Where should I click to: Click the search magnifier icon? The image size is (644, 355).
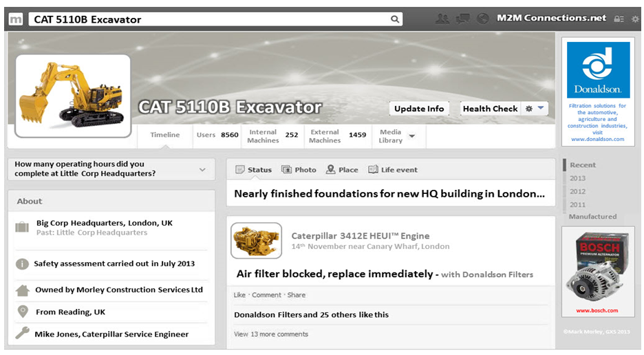tap(395, 19)
